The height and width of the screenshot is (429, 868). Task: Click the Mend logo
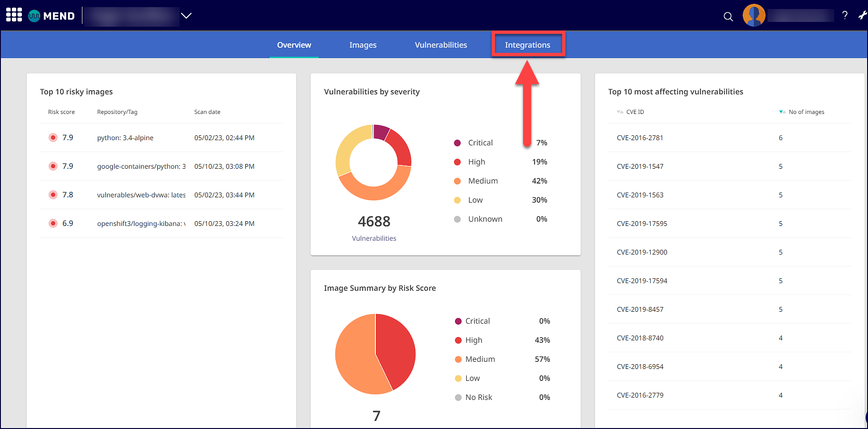(51, 16)
